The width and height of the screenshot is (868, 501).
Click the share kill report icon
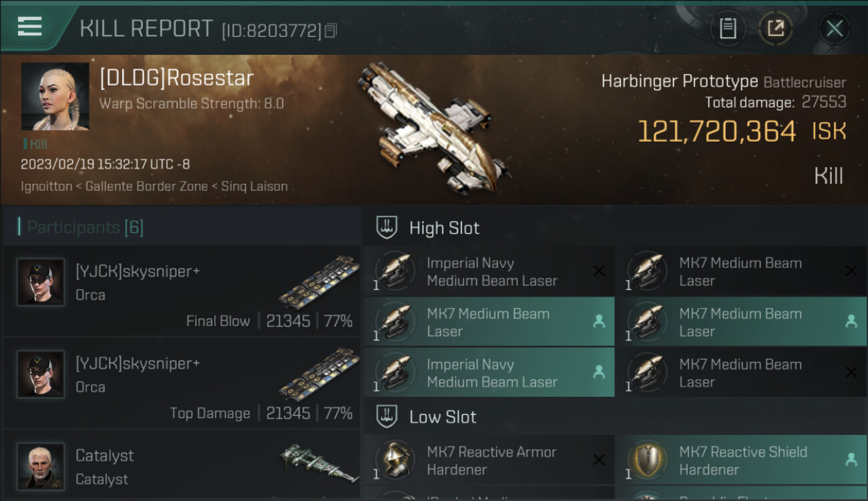click(x=775, y=28)
